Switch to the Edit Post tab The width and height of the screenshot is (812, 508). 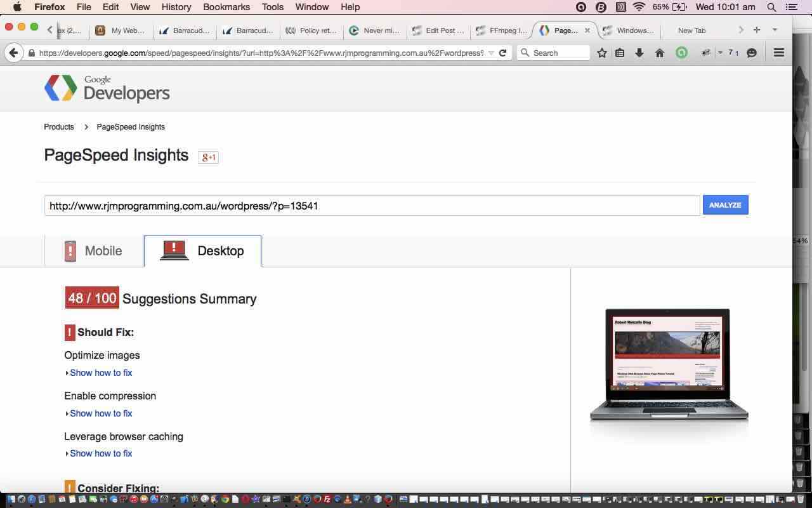click(x=438, y=30)
